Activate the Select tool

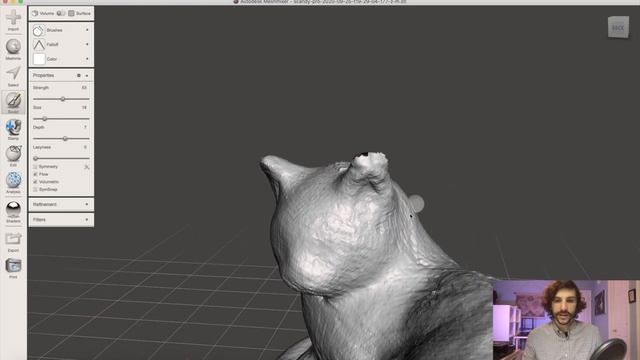tap(13, 76)
